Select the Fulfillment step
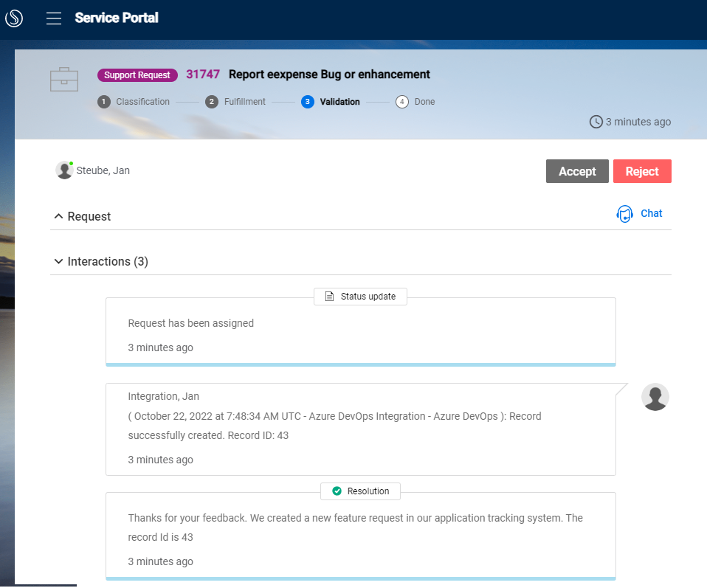Image resolution: width=707 pixels, height=588 pixels. [212, 101]
